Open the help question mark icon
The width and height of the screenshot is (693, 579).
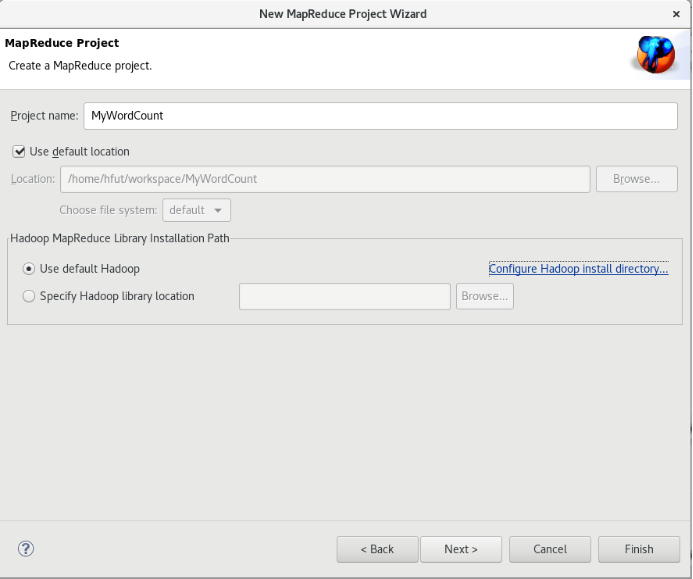26,548
